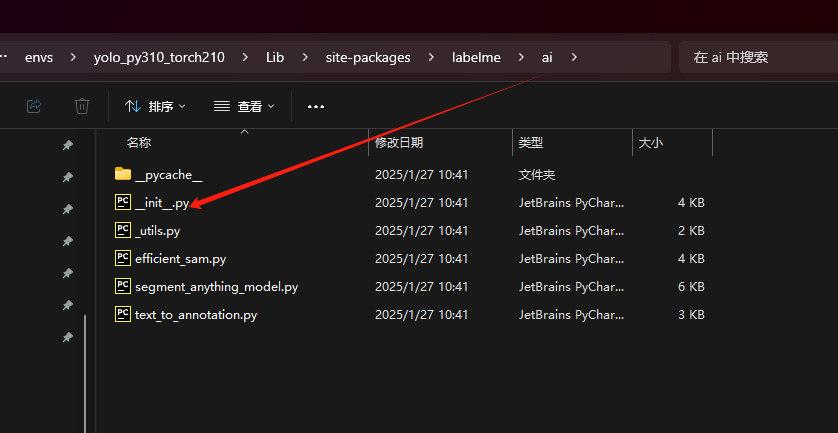Select the segment_anything_model.py file icon

pos(123,287)
